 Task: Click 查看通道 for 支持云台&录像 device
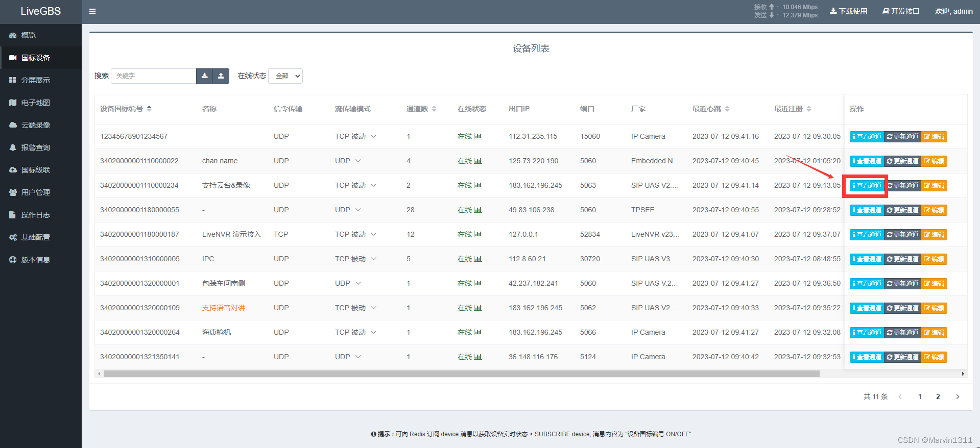coord(867,186)
